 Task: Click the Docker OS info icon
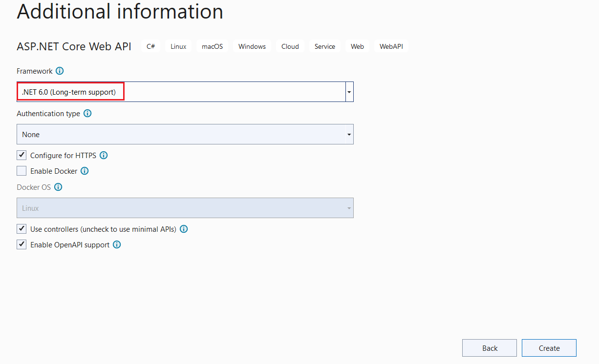click(58, 187)
